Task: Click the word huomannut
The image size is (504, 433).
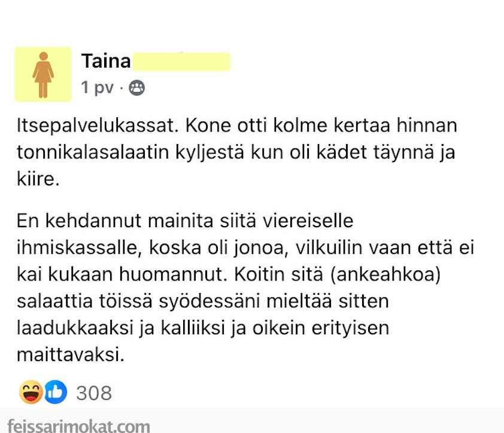Action: 173,275
